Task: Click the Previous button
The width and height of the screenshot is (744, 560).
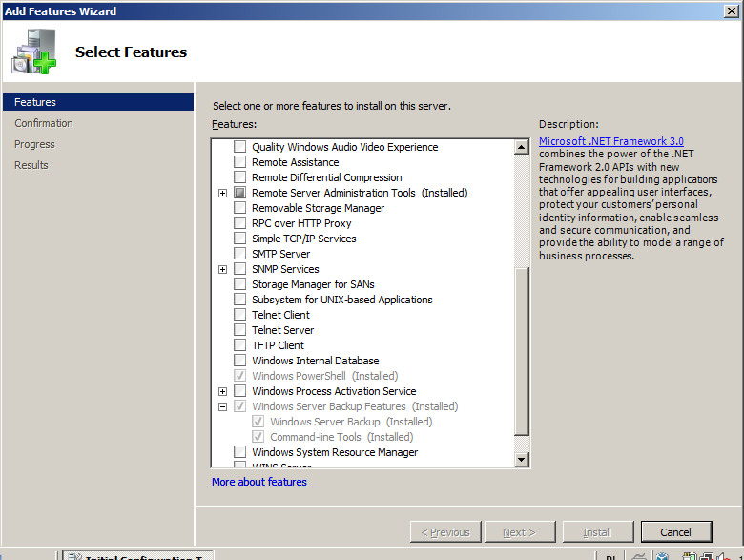Action: point(445,532)
